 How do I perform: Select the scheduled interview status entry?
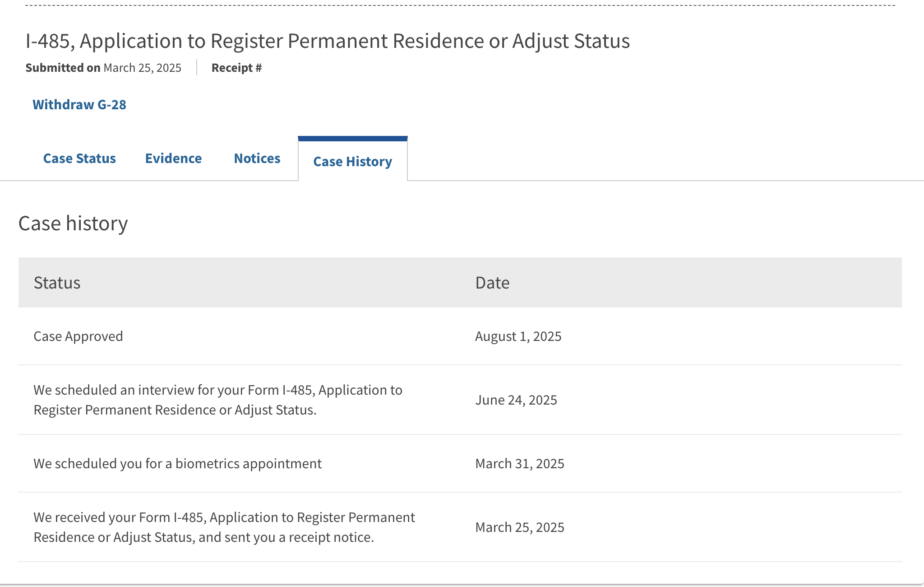218,400
